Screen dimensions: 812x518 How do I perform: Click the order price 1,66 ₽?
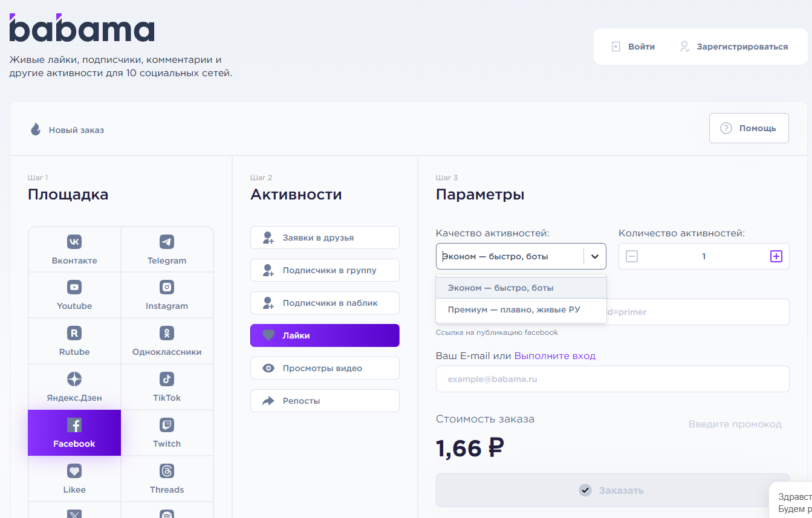[470, 448]
